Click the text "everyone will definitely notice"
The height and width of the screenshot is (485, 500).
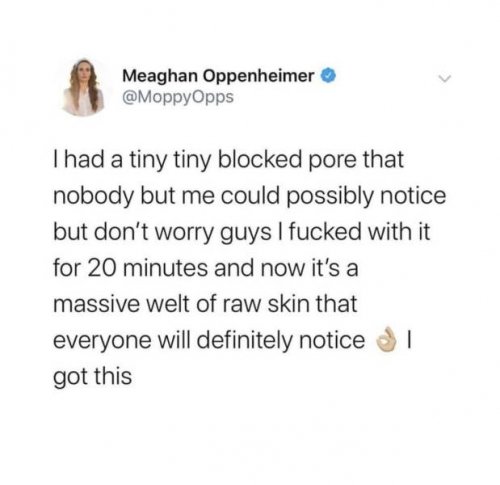(x=209, y=341)
